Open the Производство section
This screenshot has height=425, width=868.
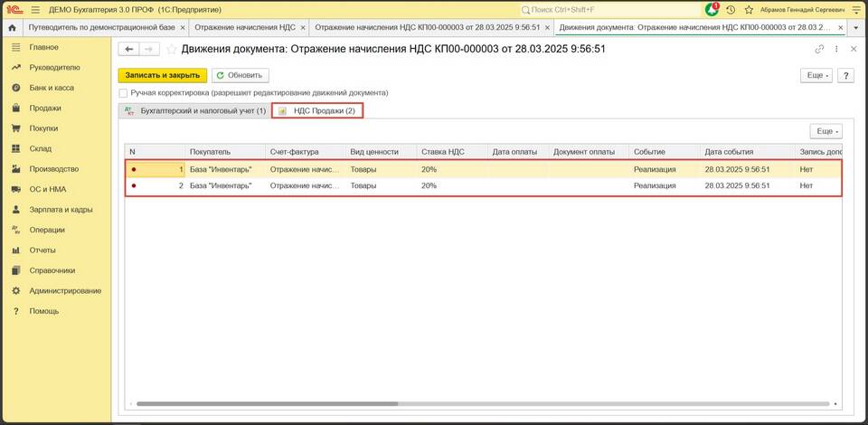[x=53, y=169]
